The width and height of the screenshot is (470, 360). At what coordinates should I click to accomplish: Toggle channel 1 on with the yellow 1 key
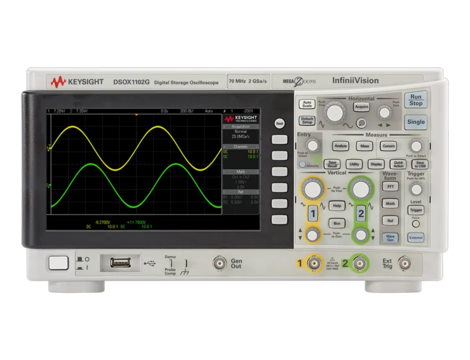(313, 213)
